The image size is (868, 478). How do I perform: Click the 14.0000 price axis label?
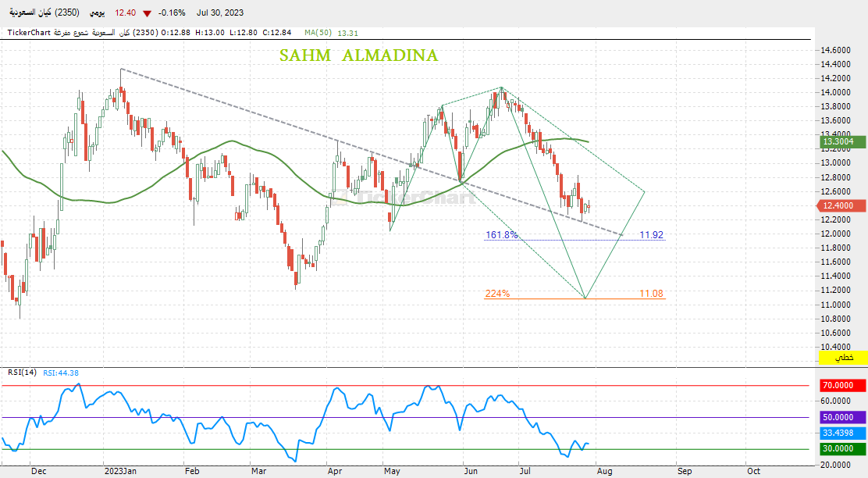[x=837, y=92]
